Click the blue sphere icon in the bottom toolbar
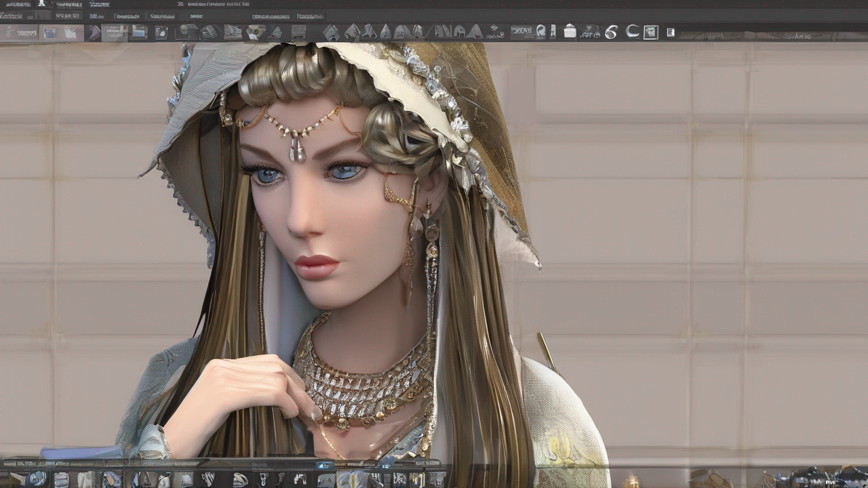The height and width of the screenshot is (488, 868). coord(37,479)
